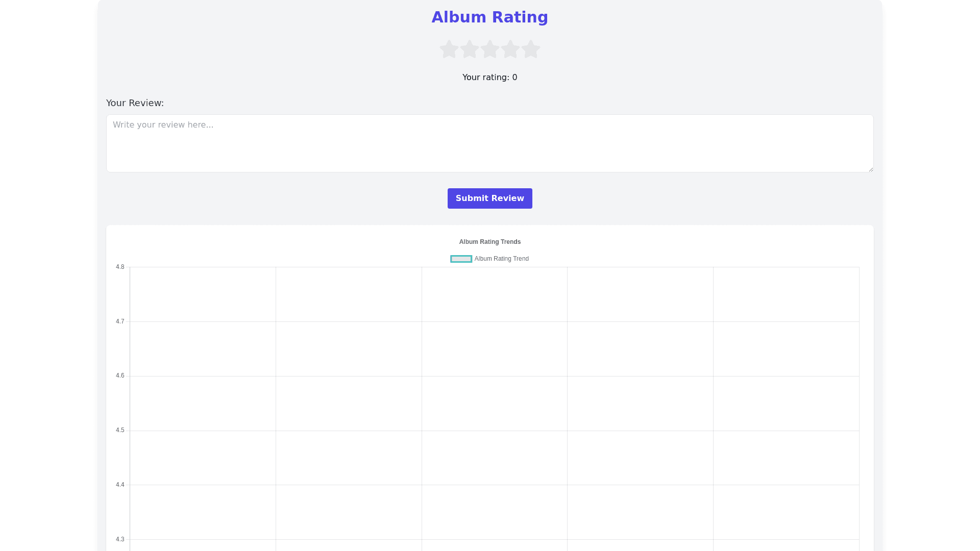The width and height of the screenshot is (980, 551).
Task: Give the album four stars
Action: pyautogui.click(x=510, y=49)
